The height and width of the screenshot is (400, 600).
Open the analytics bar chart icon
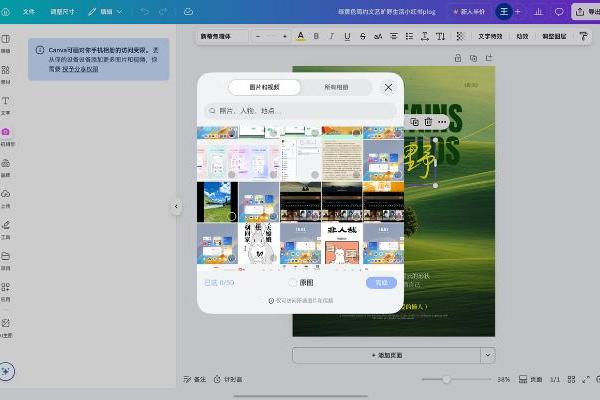click(538, 12)
